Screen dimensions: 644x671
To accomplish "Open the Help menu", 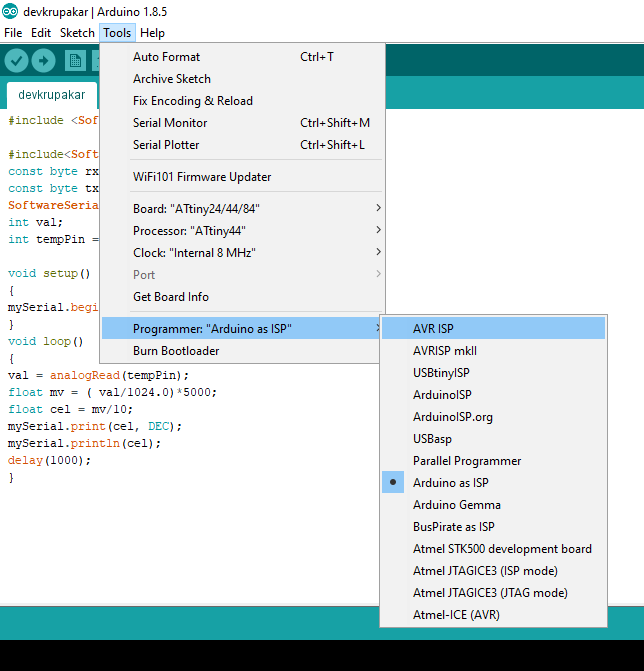I will tap(152, 33).
